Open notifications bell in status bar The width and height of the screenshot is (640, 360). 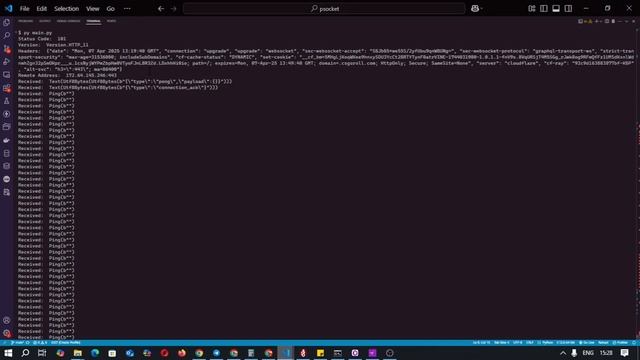point(634,342)
